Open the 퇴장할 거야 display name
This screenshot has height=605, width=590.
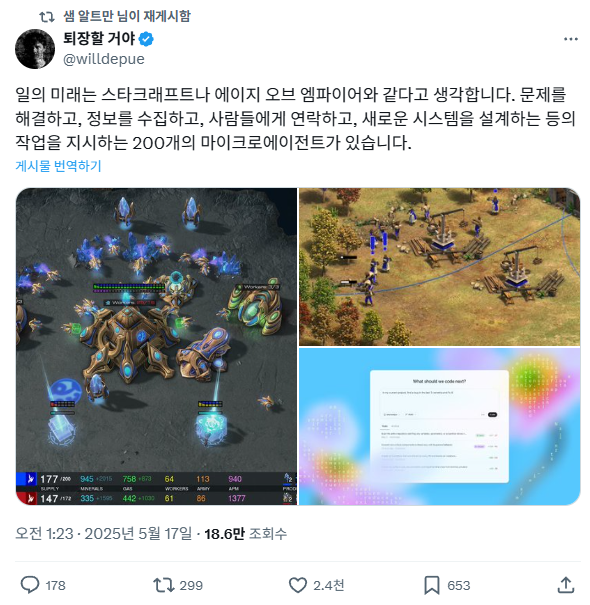99,39
